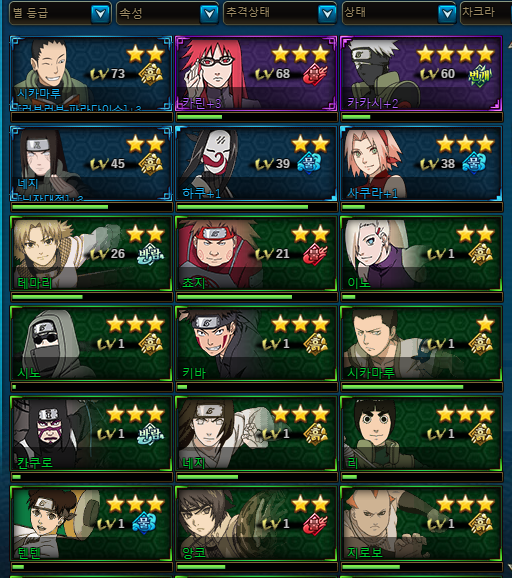The height and width of the screenshot is (578, 512).
Task: Expand the 속성 attribute filter dropdown
Action: click(x=168, y=14)
